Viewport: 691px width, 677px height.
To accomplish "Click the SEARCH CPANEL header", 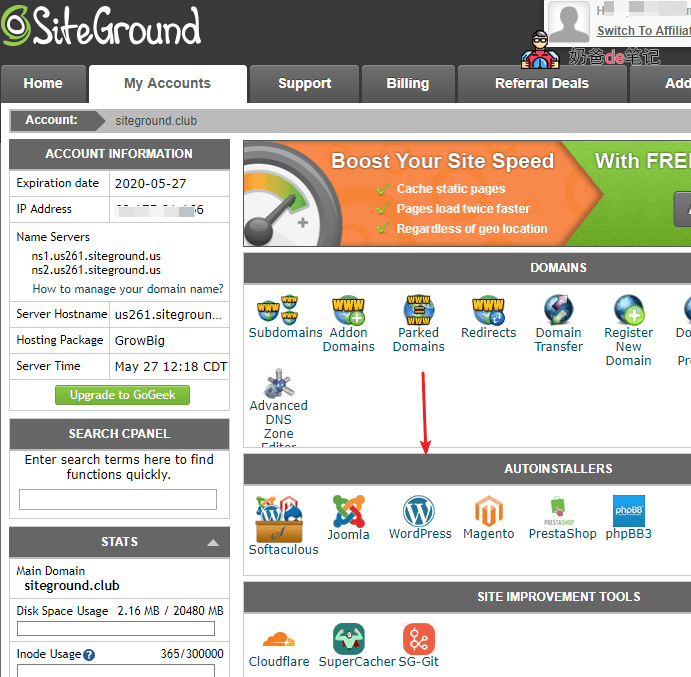I will click(119, 434).
